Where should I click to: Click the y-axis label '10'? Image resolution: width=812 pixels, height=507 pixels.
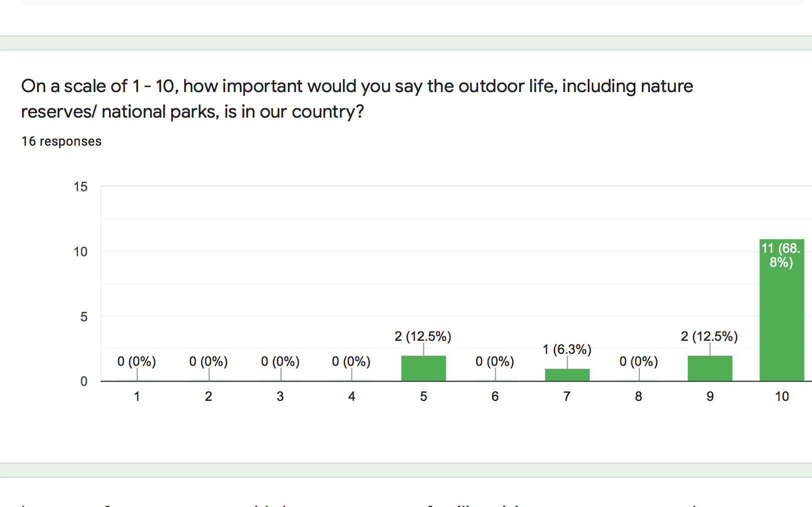click(x=81, y=252)
